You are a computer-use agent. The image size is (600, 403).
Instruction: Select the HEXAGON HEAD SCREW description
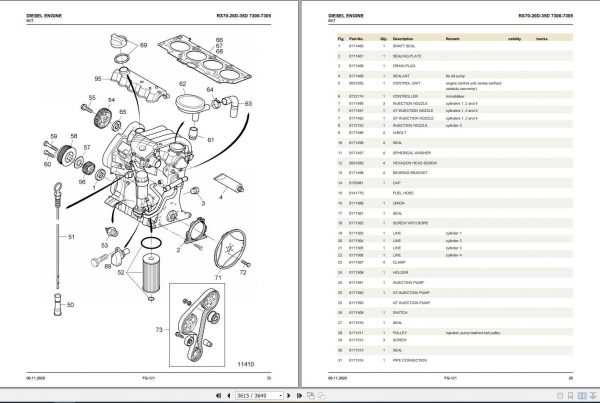point(415,163)
